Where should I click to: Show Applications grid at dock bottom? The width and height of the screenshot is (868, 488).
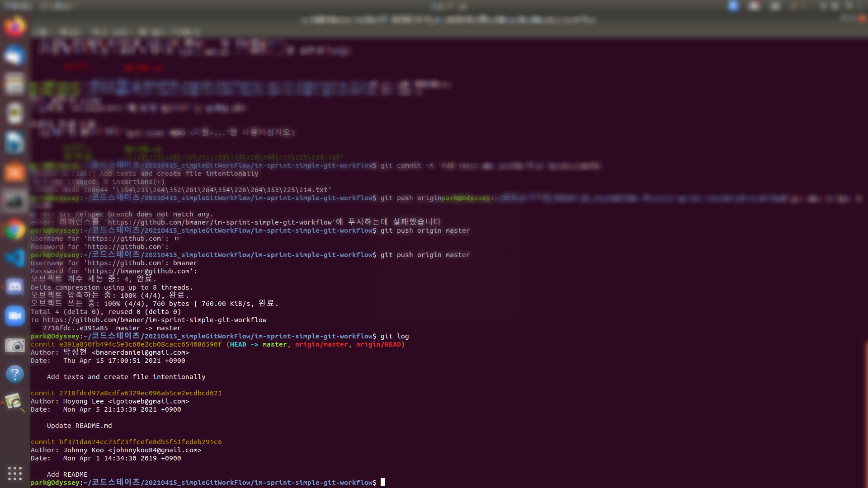click(x=14, y=473)
